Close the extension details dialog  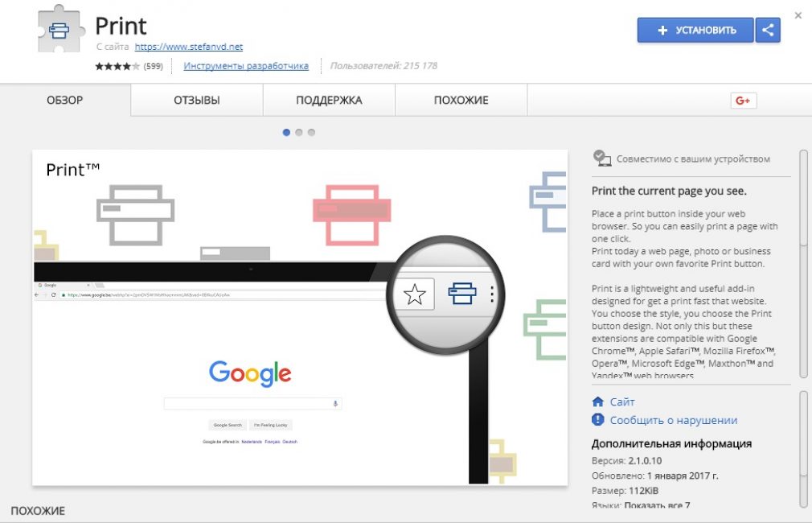[798, 15]
